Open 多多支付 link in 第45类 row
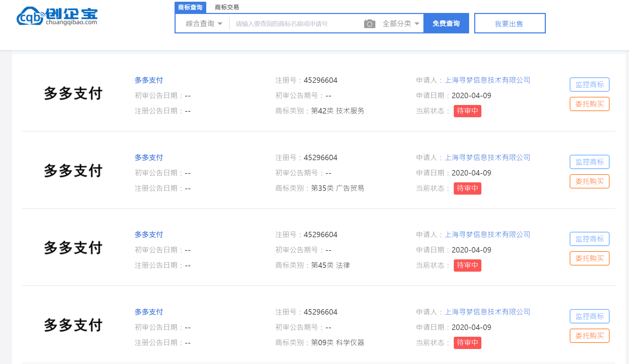 pyautogui.click(x=149, y=234)
